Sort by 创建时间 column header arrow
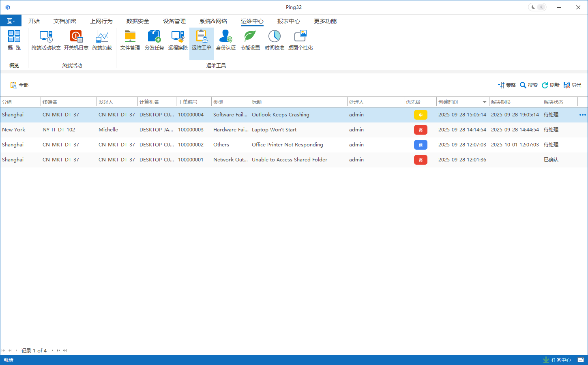 click(x=484, y=102)
